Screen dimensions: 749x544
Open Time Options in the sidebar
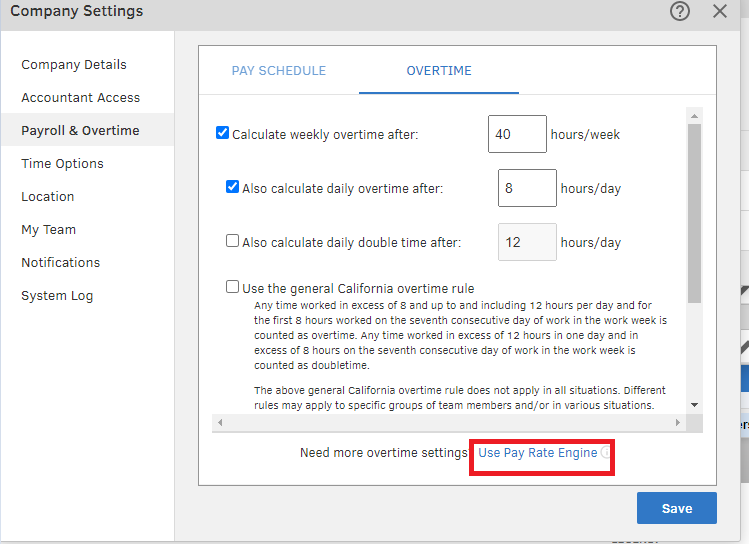(x=62, y=164)
